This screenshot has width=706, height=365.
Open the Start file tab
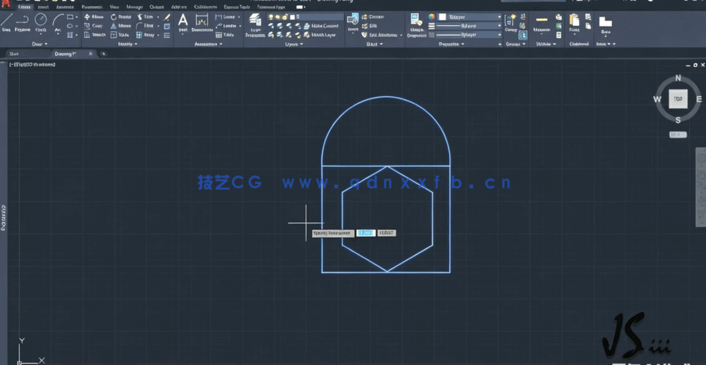[14, 54]
